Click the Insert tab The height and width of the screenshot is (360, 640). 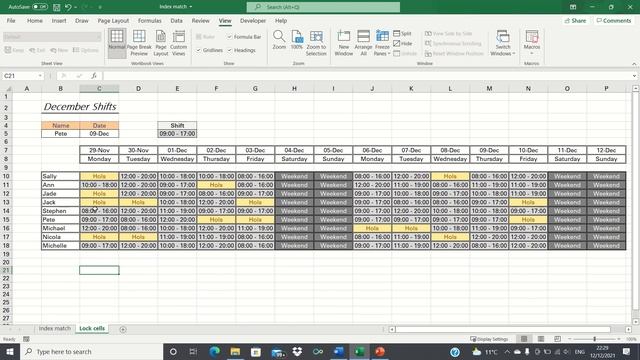click(59, 20)
